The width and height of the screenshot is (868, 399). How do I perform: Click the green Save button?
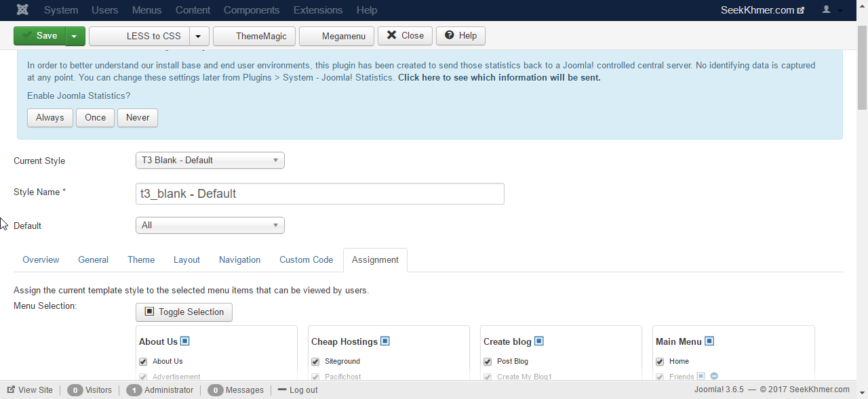point(40,36)
